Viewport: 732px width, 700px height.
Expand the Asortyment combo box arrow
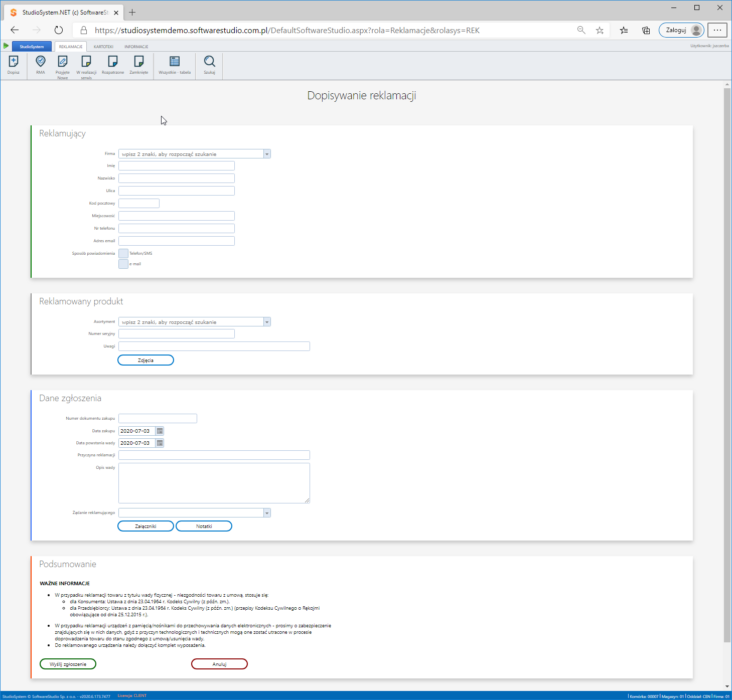[x=267, y=322]
